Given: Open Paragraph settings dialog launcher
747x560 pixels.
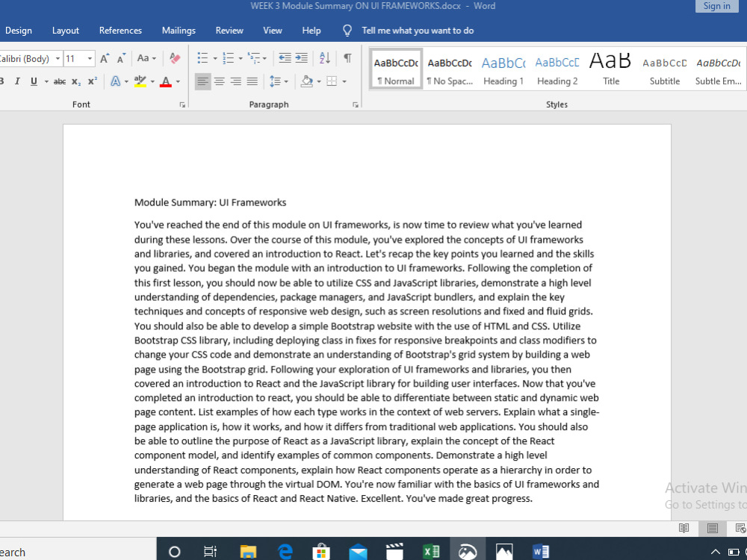Looking at the screenshot, I should (x=356, y=105).
